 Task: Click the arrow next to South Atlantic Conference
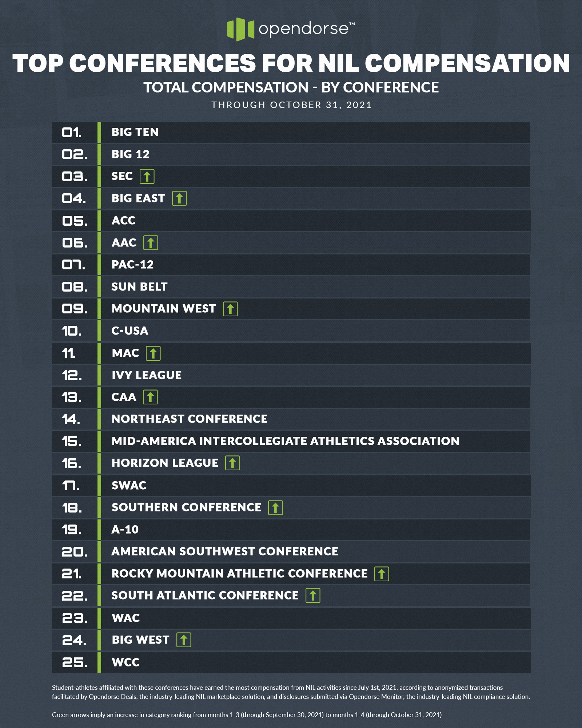point(313,596)
